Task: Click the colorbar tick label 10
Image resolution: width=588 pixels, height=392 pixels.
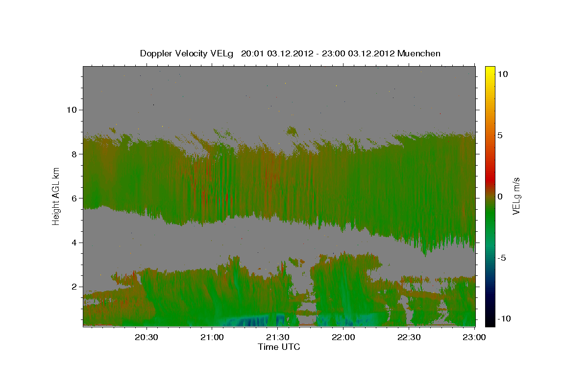Action: click(x=502, y=74)
